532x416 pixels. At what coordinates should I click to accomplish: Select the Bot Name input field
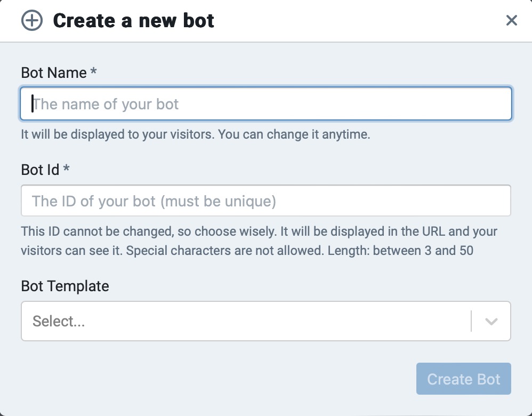(265, 103)
